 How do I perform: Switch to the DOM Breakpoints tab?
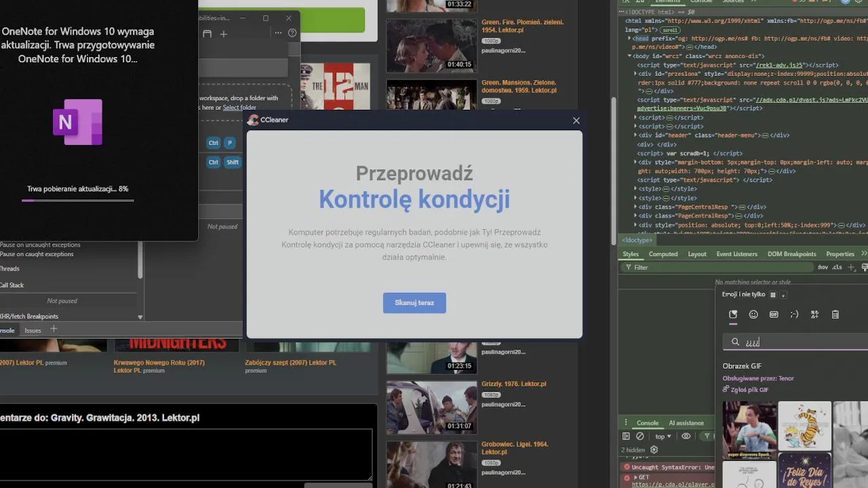(x=791, y=254)
